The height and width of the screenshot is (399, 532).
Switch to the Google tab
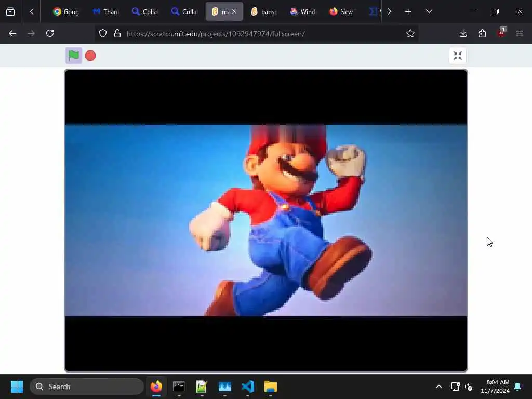[x=66, y=11]
